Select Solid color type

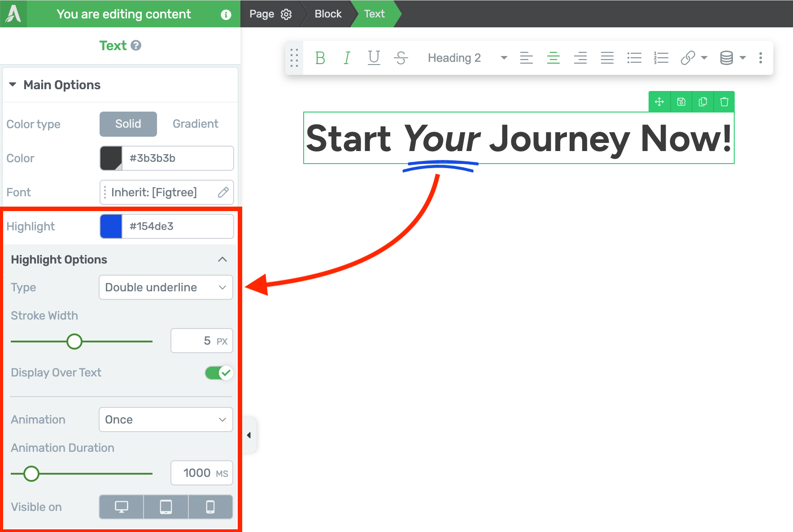(128, 124)
